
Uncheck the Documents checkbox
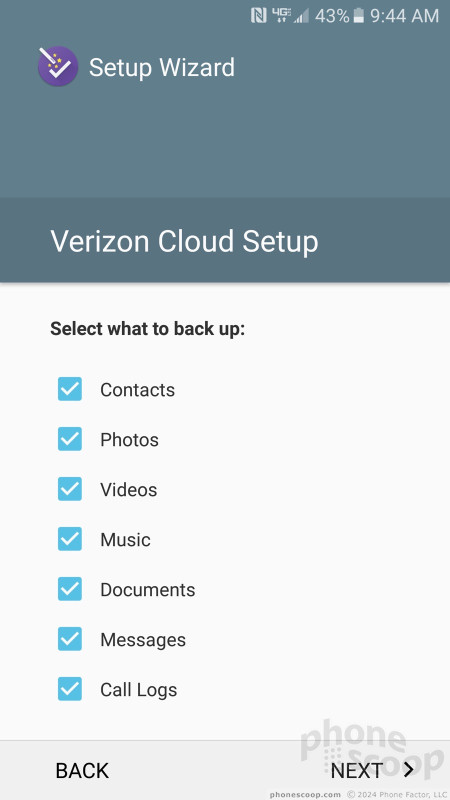pos(70,589)
